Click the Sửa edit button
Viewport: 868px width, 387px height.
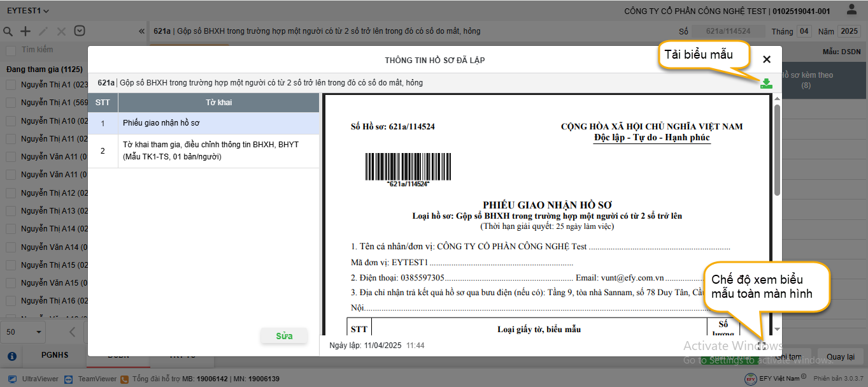[284, 335]
